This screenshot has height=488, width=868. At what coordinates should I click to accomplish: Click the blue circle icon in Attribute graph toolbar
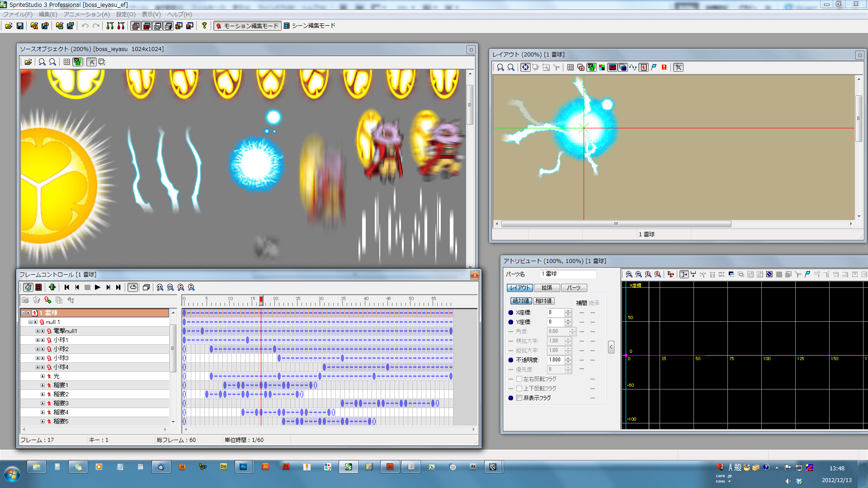coord(769,274)
